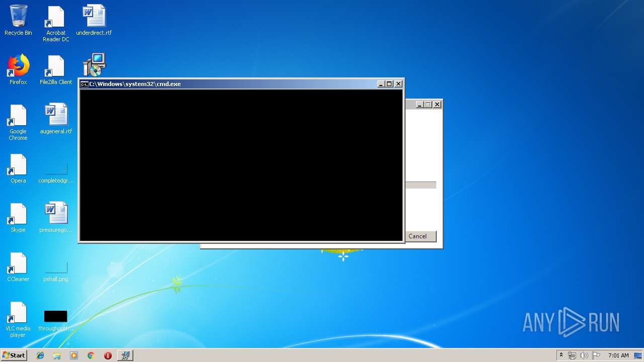
Task: Click the 7:01 AM clock
Action: click(x=618, y=355)
